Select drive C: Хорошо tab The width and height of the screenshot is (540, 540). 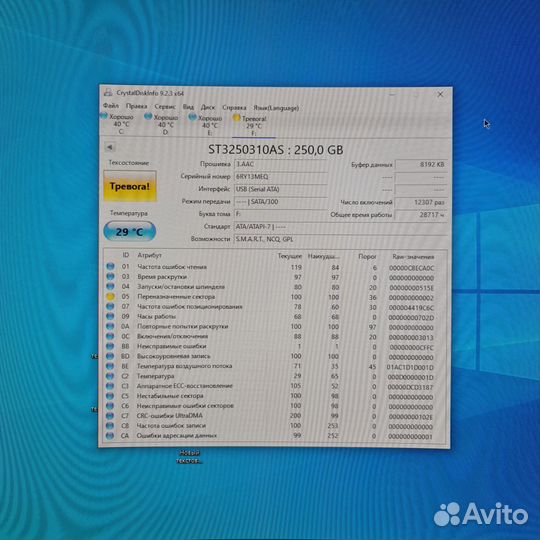pos(117,124)
